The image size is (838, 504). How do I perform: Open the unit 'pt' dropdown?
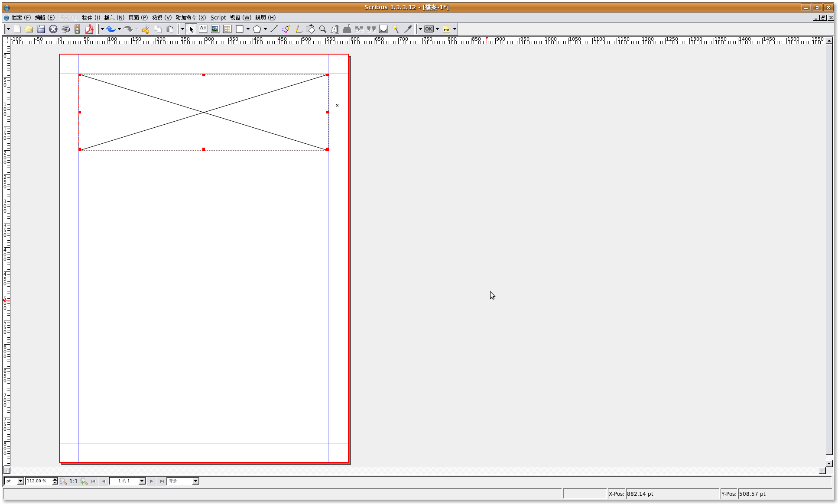(x=20, y=481)
